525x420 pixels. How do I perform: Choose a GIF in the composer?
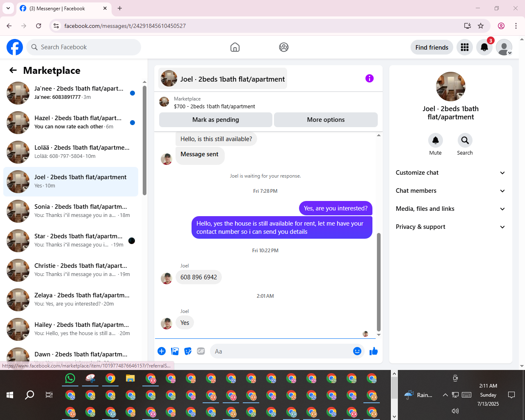(201, 351)
